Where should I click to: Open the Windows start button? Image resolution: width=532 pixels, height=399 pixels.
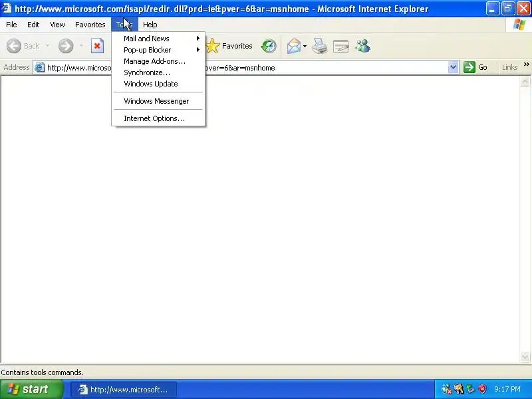pos(31,389)
